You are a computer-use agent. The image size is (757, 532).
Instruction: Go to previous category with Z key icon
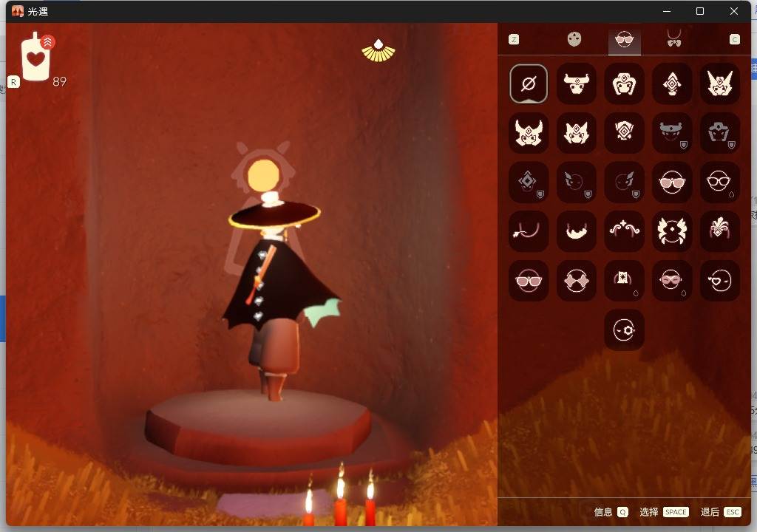click(x=515, y=40)
